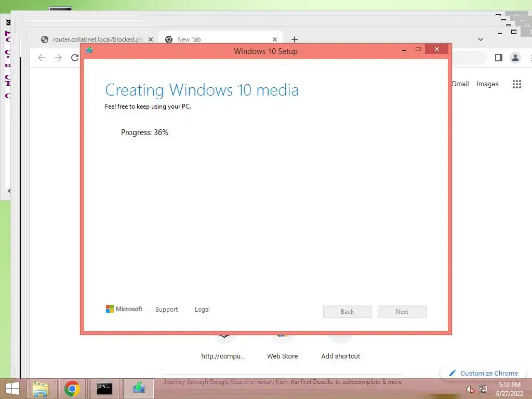Open File Explorer from taskbar
Viewport: 532px width, 399px height.
point(41,389)
